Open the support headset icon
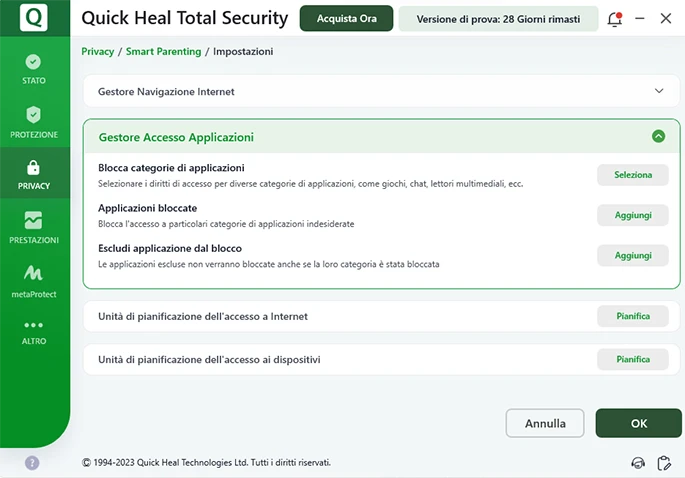Image resolution: width=685 pixels, height=478 pixels. [x=638, y=463]
